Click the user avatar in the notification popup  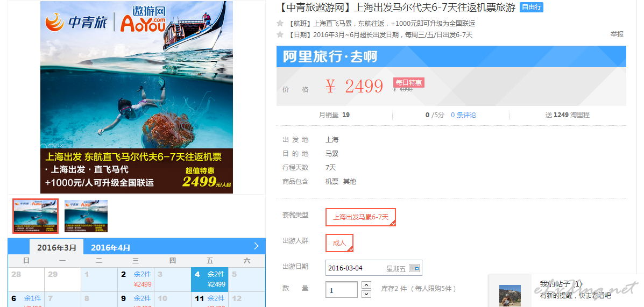pos(509,296)
